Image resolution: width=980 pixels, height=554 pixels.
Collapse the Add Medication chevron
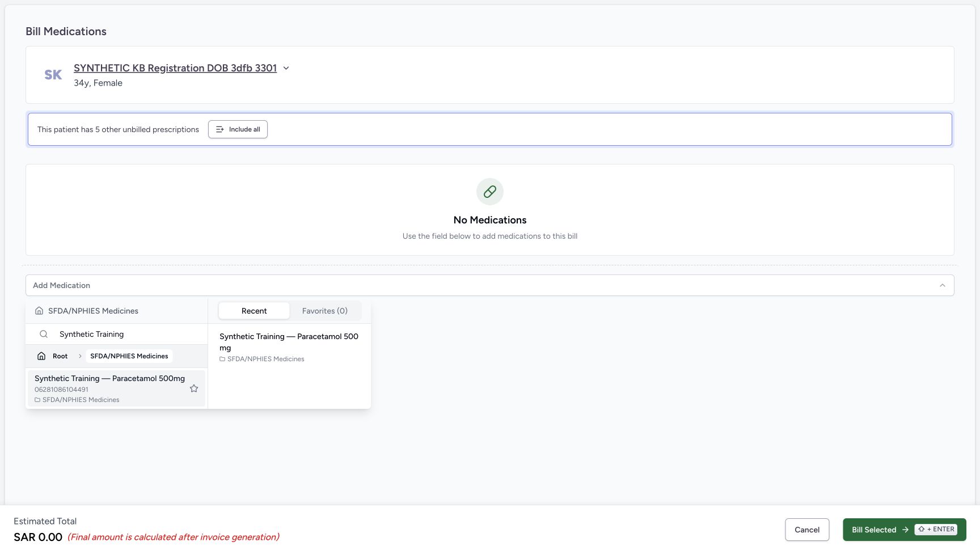(x=943, y=285)
